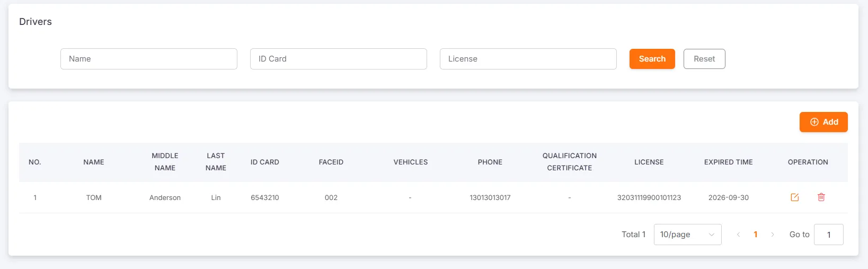Image resolution: width=868 pixels, height=269 pixels.
Task: Click the Drivers page heading
Action: coord(36,22)
